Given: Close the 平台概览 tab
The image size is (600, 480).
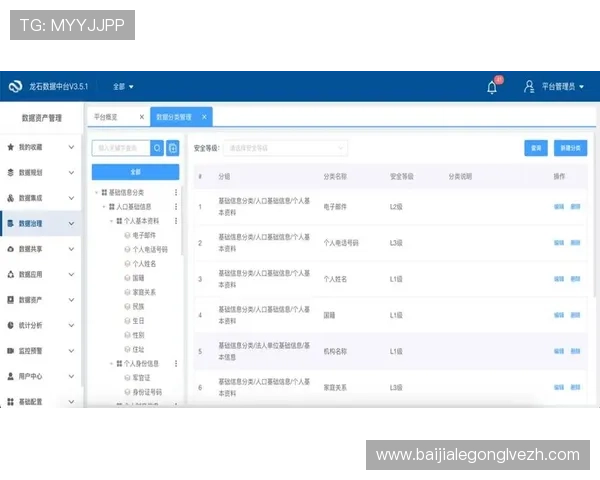Looking at the screenshot, I should pos(141,117).
